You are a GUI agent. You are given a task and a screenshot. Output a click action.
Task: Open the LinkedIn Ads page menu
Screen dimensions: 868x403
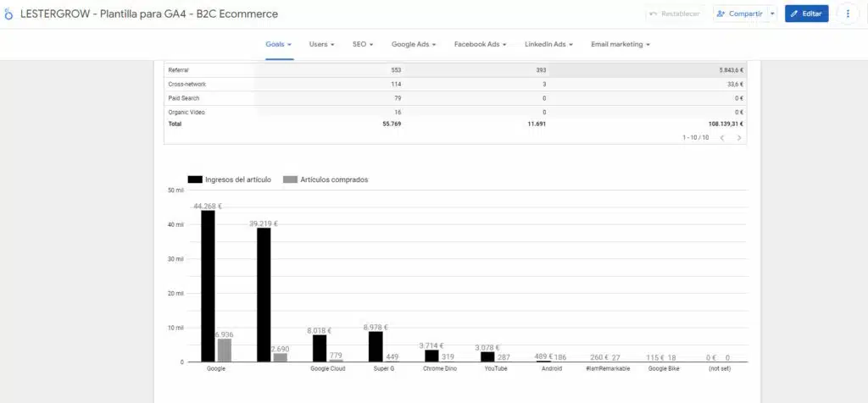(x=548, y=44)
